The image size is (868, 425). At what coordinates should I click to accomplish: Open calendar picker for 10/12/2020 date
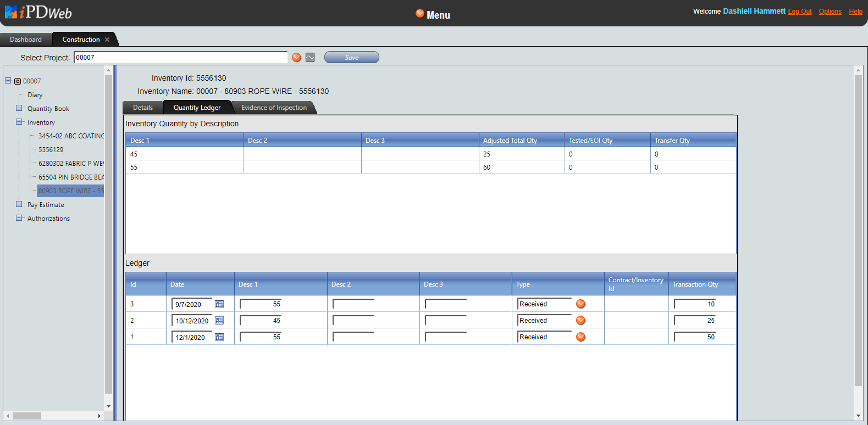[x=219, y=321]
